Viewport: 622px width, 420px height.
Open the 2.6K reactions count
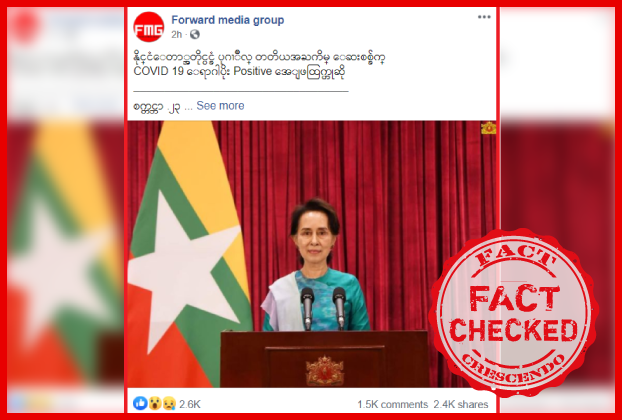(190, 404)
